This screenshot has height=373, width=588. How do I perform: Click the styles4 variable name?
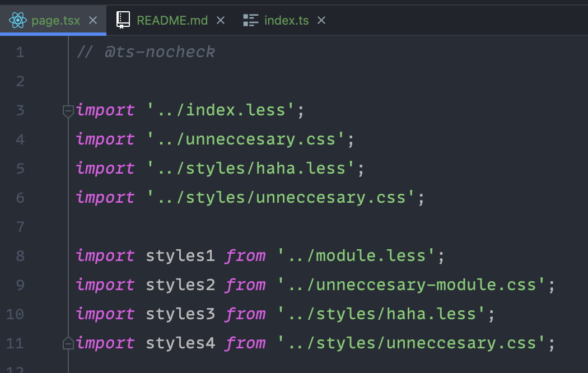pos(180,343)
